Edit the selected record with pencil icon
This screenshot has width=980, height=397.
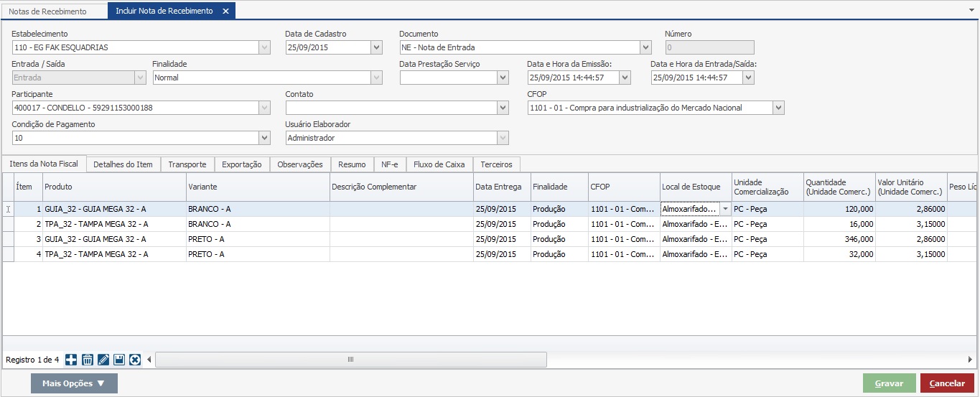103,360
